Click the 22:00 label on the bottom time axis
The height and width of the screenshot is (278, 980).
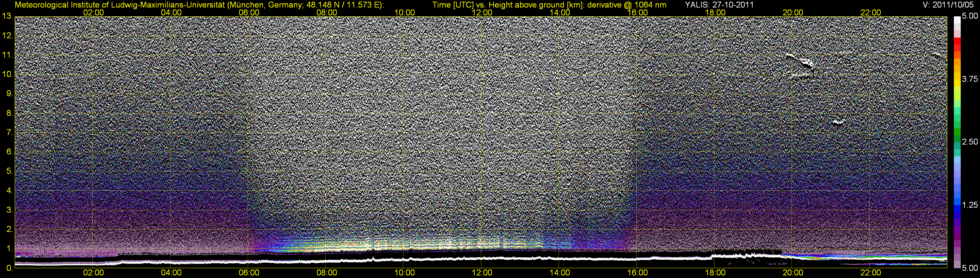click(871, 273)
